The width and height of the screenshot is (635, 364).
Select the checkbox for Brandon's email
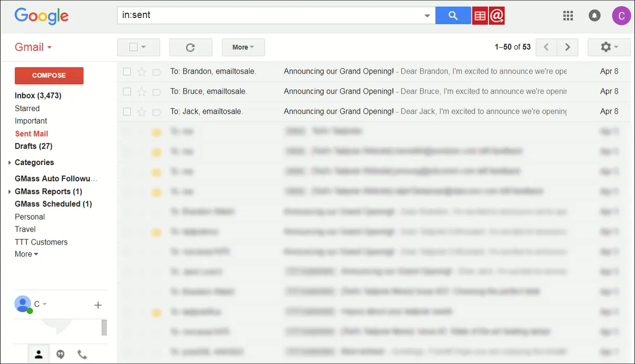(126, 71)
